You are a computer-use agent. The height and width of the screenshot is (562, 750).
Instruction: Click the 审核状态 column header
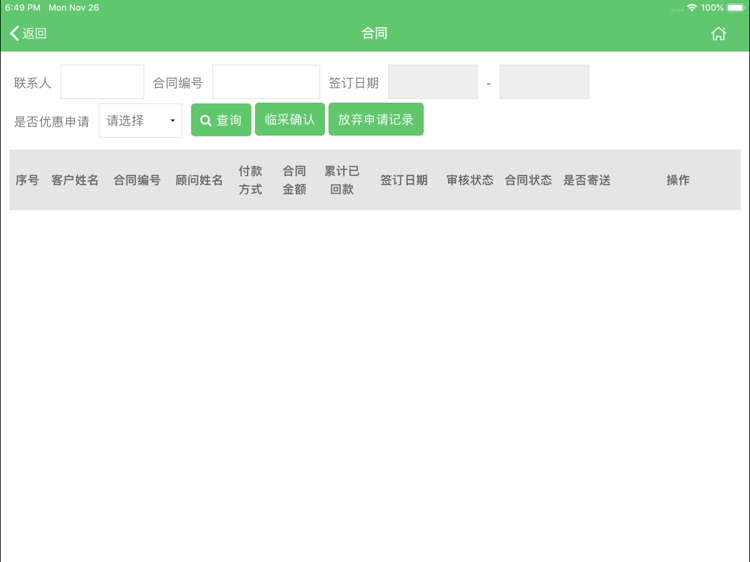point(470,180)
